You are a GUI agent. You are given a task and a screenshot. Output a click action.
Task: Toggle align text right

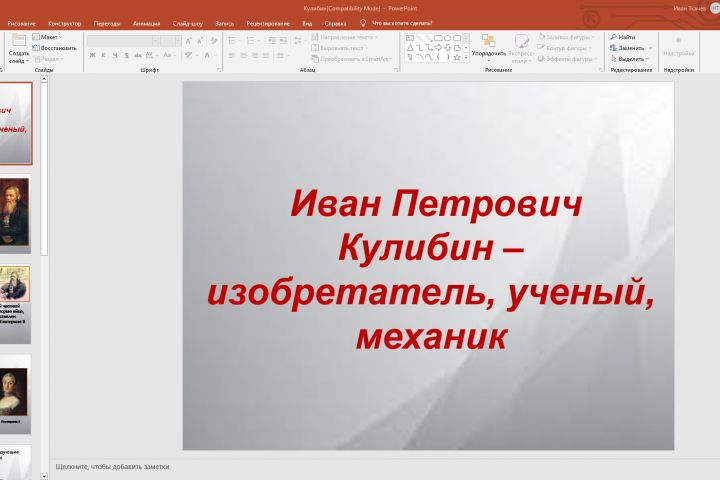255,56
